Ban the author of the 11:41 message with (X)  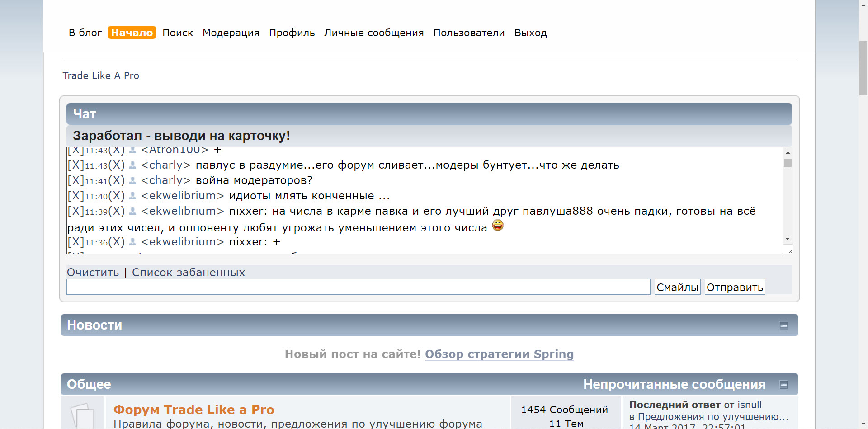click(x=117, y=180)
